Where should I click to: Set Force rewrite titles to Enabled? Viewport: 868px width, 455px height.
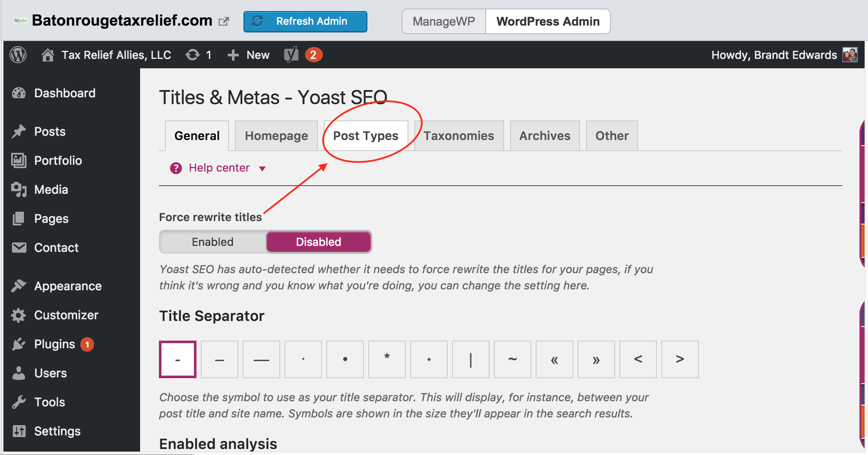pos(213,242)
